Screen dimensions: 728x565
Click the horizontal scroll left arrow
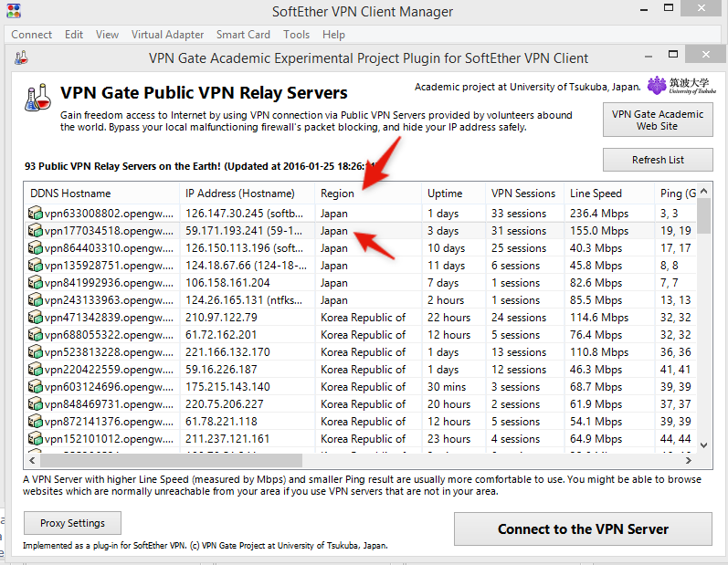pos(32,461)
